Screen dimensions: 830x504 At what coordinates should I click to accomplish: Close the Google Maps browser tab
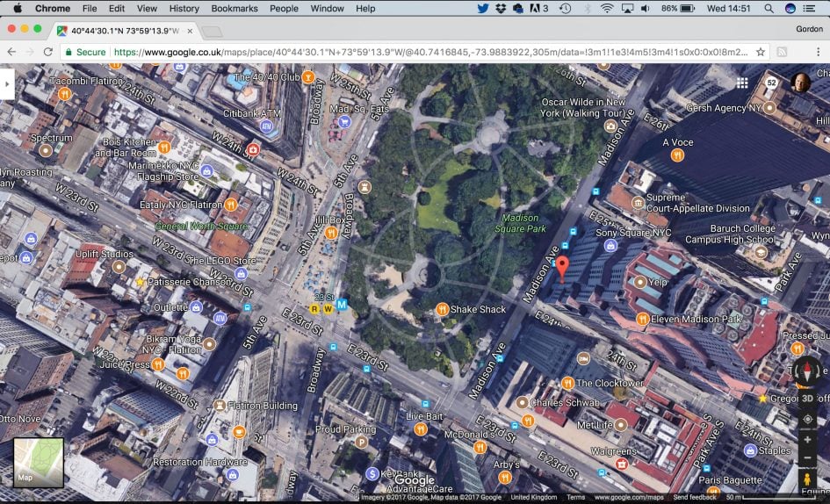pos(190,31)
